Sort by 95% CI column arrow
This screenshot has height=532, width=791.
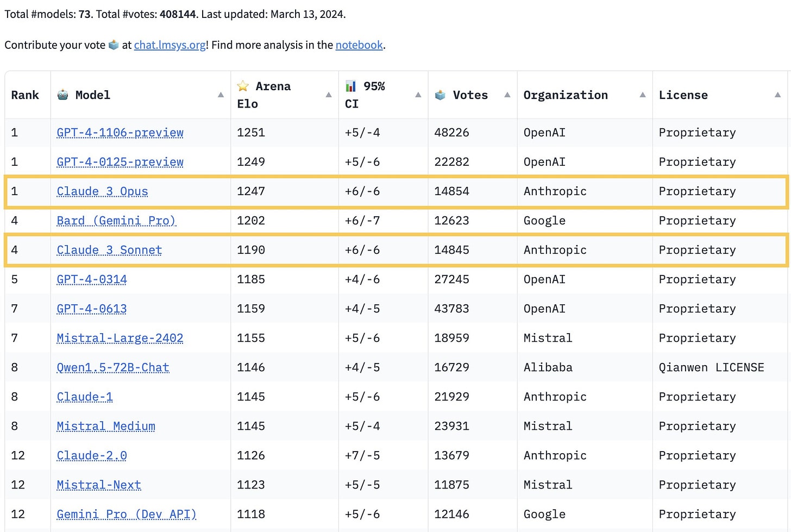click(x=418, y=95)
